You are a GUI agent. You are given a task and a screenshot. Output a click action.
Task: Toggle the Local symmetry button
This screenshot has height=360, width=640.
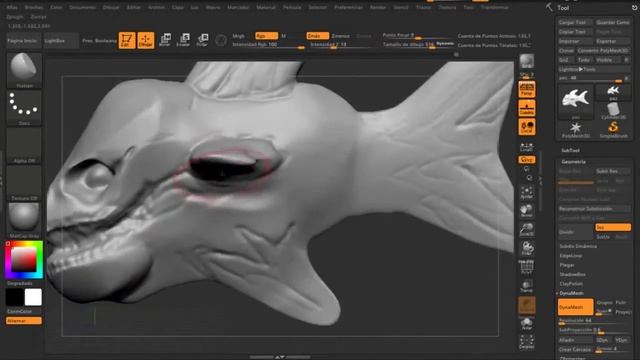tap(527, 127)
